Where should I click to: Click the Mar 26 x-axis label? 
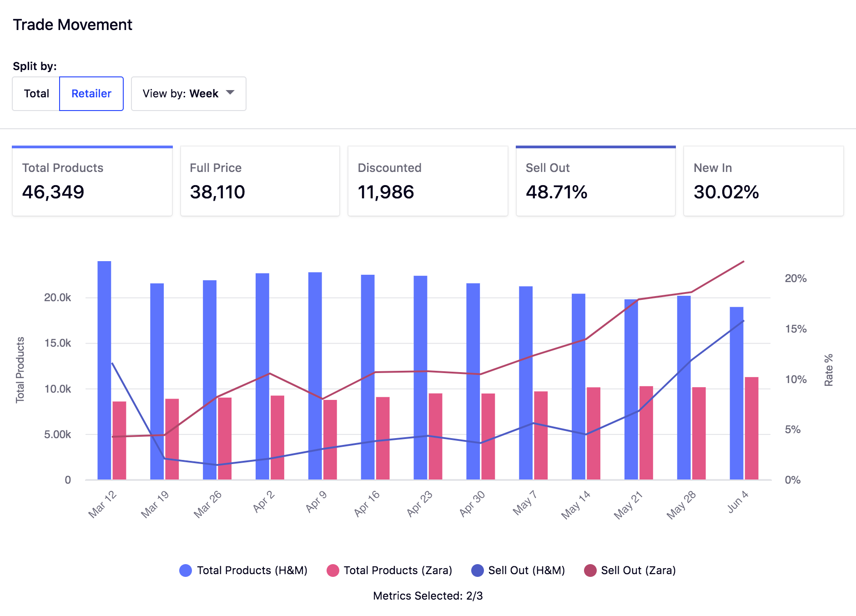tap(207, 505)
